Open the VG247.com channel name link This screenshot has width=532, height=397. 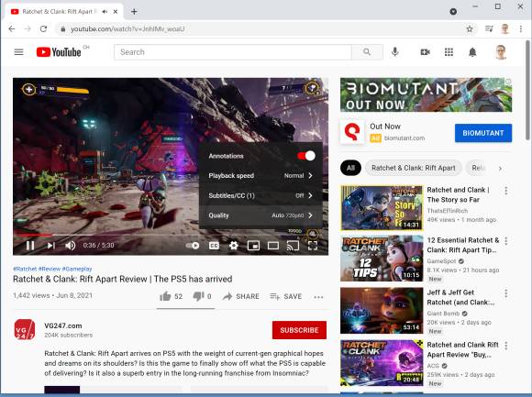(x=63, y=325)
